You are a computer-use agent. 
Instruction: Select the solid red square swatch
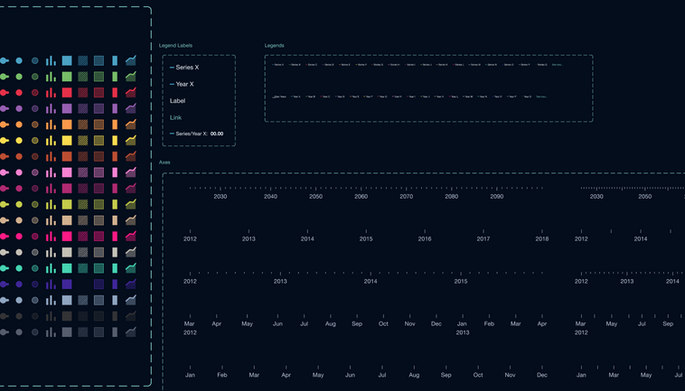67,93
